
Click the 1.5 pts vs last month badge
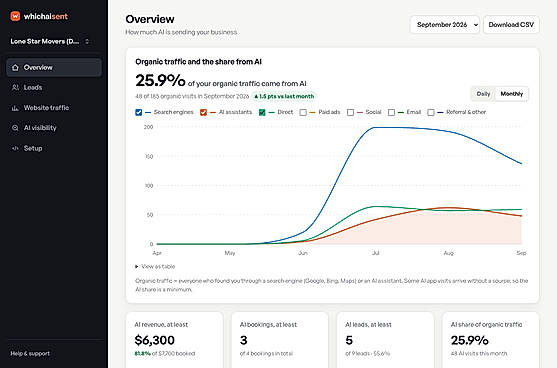point(284,96)
